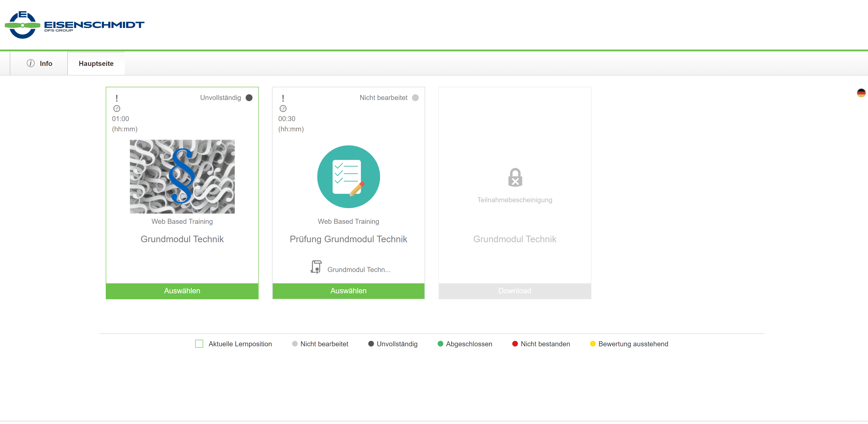This screenshot has width=868, height=424.
Task: Click the Eisenschmidt DFS Group logo
Action: tap(74, 25)
